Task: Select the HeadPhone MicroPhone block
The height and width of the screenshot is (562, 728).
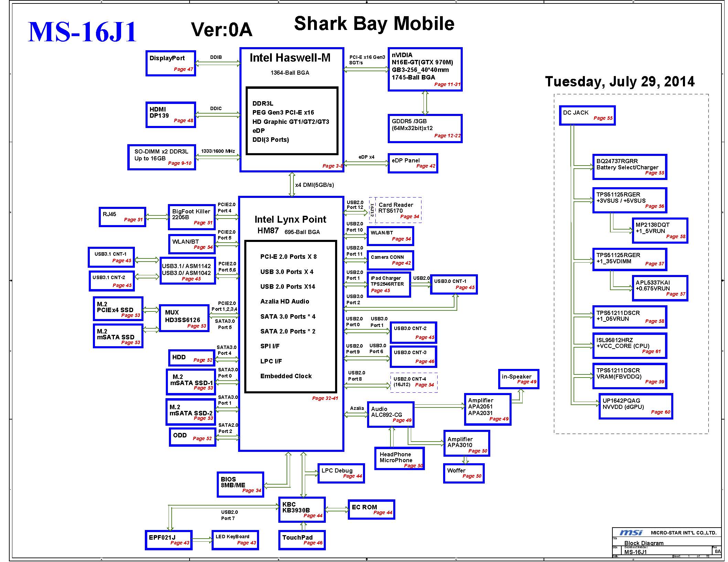Action: 399,458
